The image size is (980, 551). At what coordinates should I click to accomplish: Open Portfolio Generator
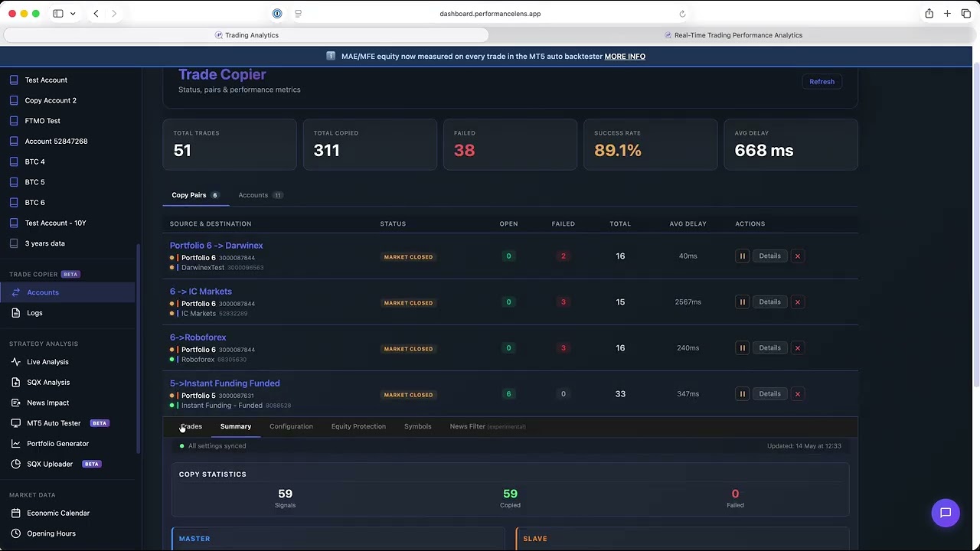(57, 443)
